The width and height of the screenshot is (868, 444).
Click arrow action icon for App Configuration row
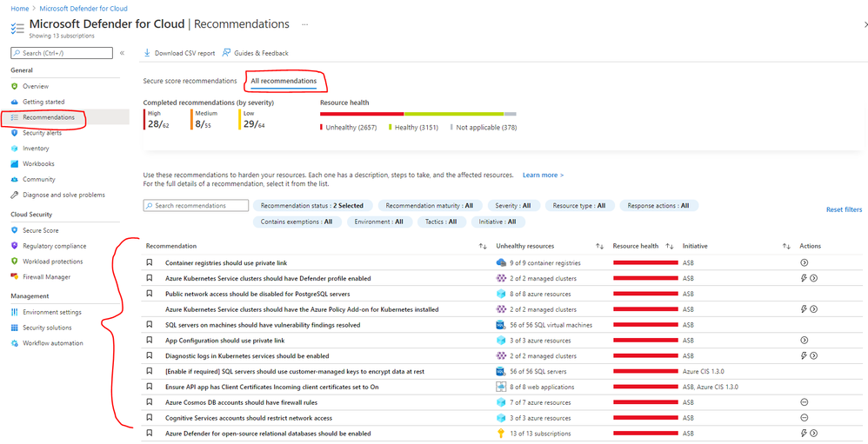pos(805,340)
